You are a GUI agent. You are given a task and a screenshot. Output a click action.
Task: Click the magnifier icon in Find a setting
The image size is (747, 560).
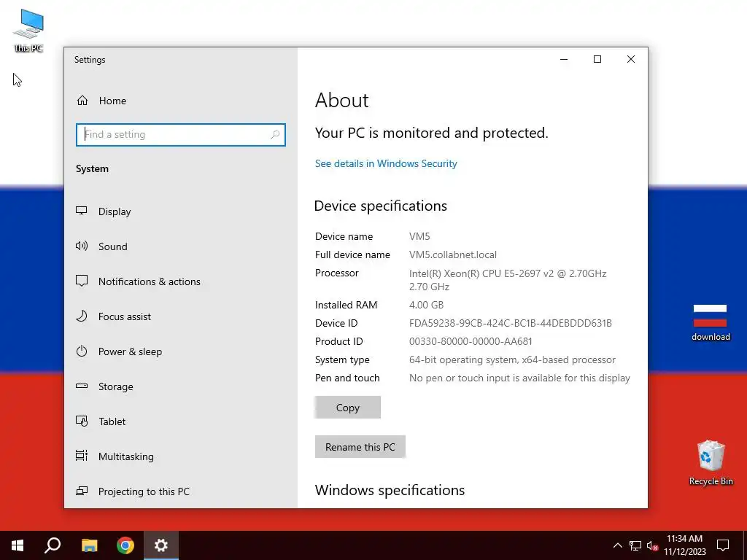pyautogui.click(x=275, y=135)
